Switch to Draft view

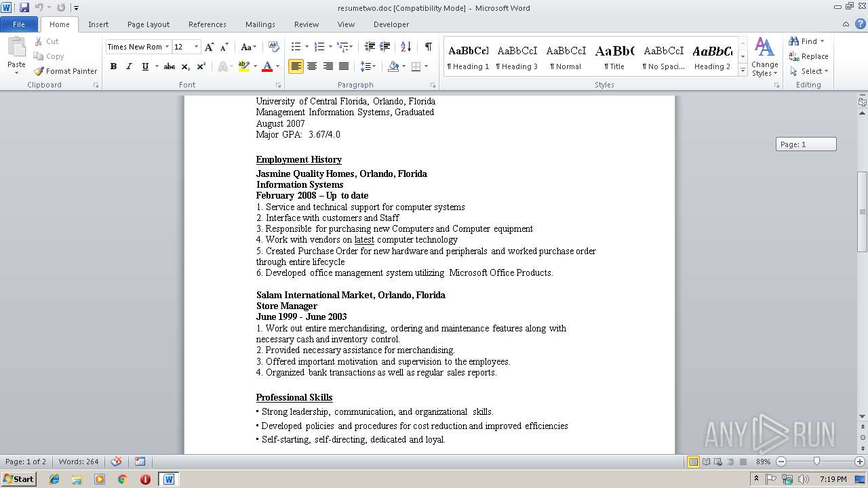pyautogui.click(x=743, y=462)
